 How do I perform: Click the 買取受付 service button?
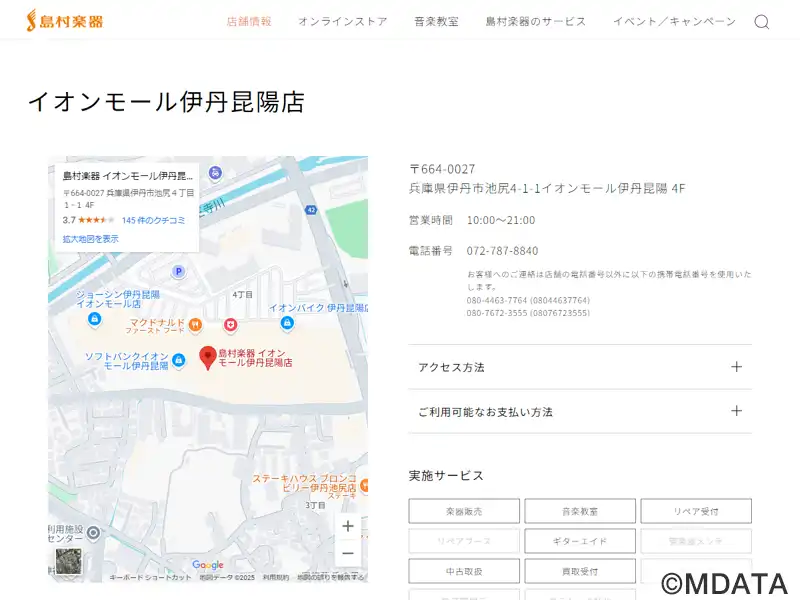[x=580, y=571]
